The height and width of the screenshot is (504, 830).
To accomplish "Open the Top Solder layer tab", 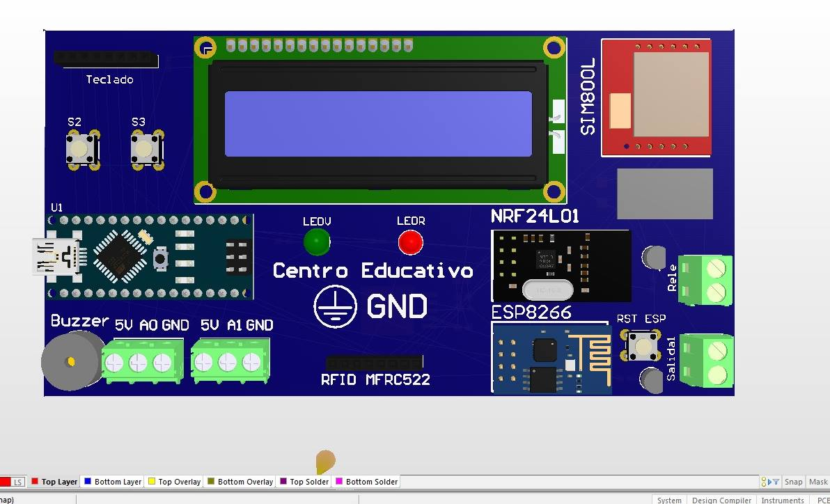I will coord(304,482).
